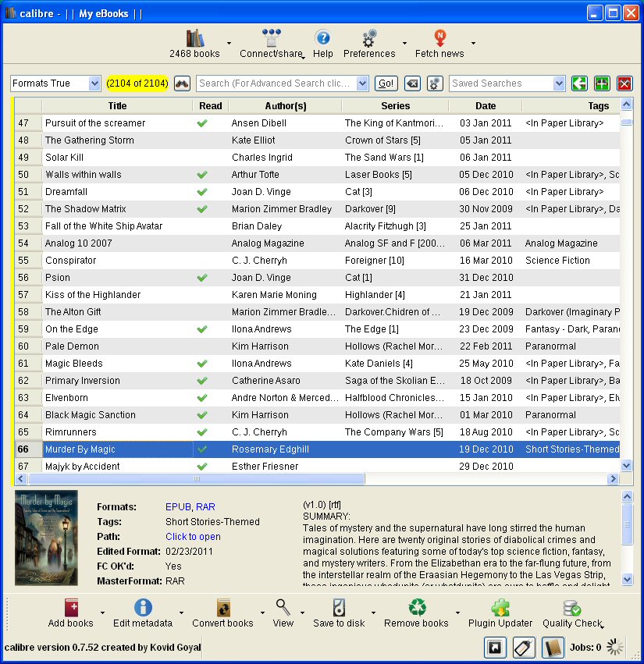Viewport: 644px width, 664px height.
Task: Click the 'Click to open' path link
Action: (194, 537)
